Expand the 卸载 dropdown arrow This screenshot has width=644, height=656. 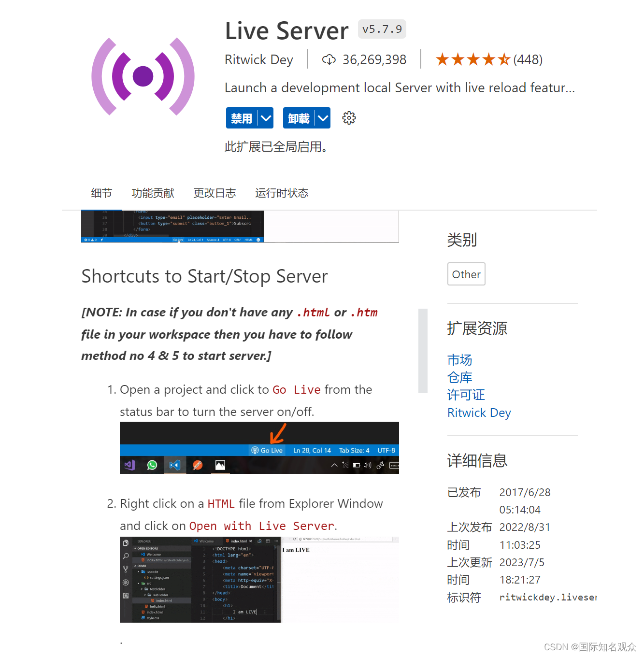pos(323,118)
